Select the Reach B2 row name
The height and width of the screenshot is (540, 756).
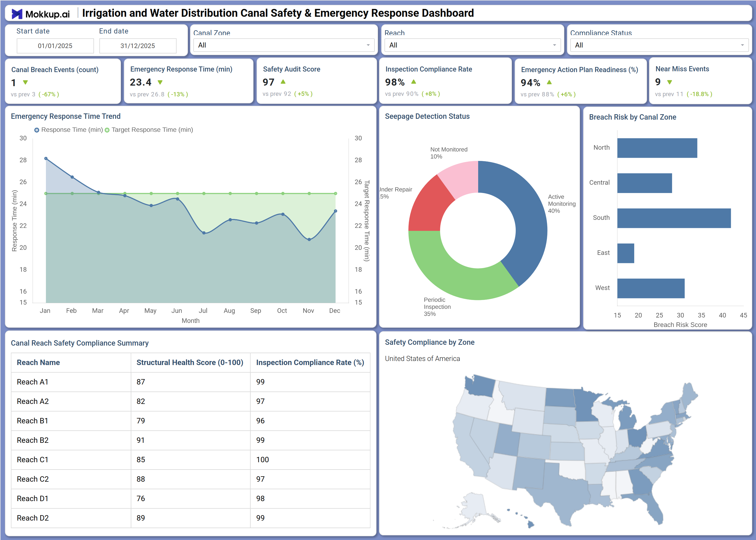point(33,440)
